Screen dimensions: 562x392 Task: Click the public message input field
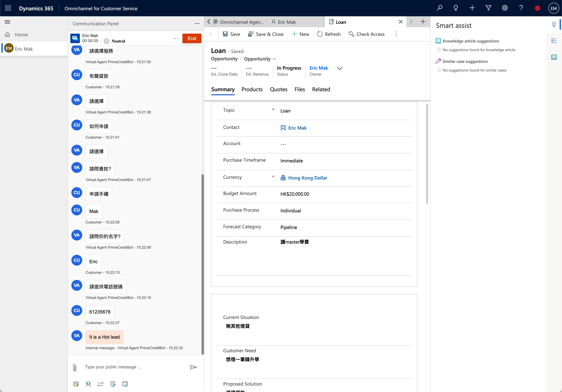pos(135,367)
